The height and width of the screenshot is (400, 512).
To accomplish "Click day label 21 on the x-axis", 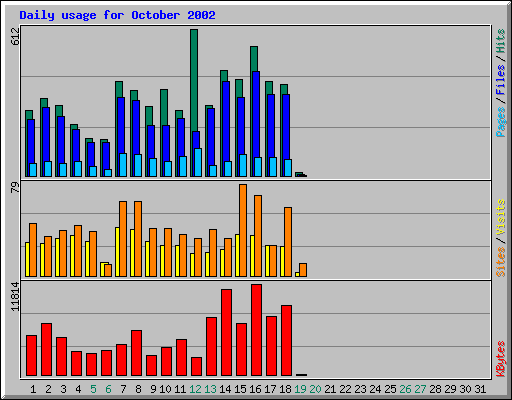I will point(330,389).
